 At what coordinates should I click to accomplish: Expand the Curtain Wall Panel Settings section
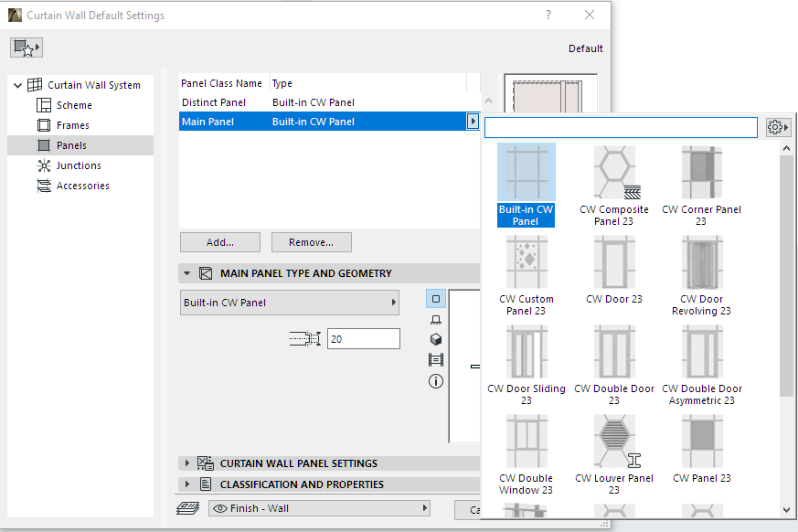[187, 463]
